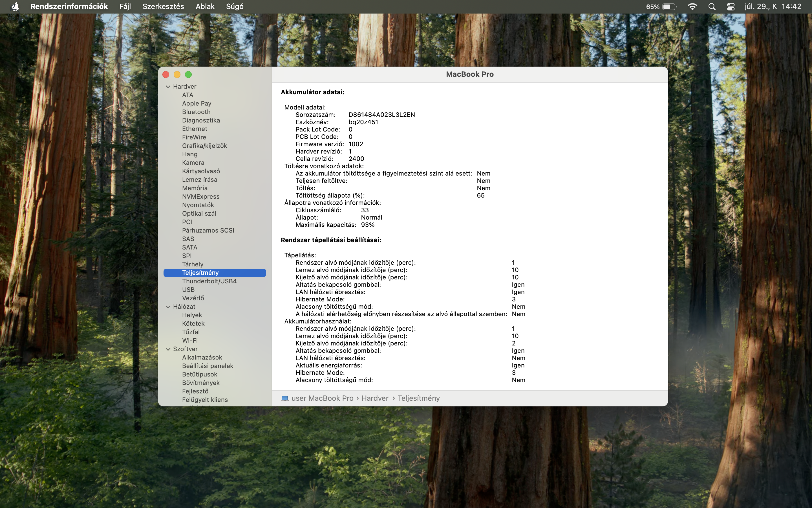Open Spotlight search magnifier icon
The width and height of the screenshot is (812, 508).
[x=712, y=7]
